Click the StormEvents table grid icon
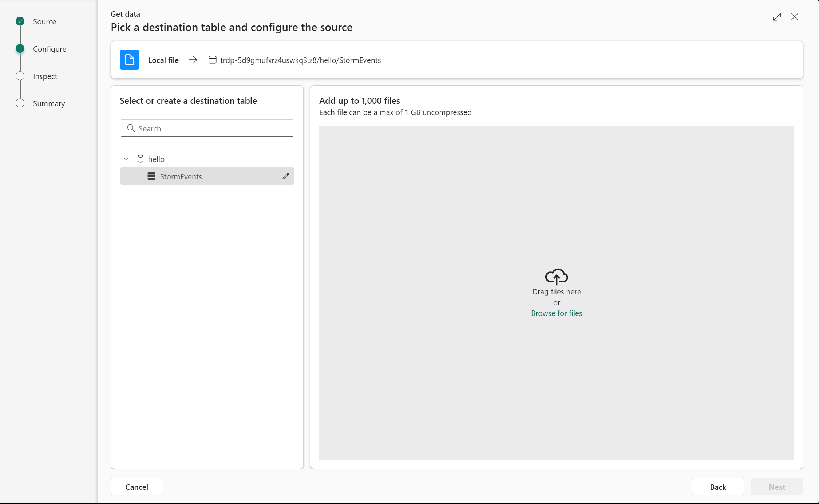Screen dimensions: 819x504 (151, 176)
